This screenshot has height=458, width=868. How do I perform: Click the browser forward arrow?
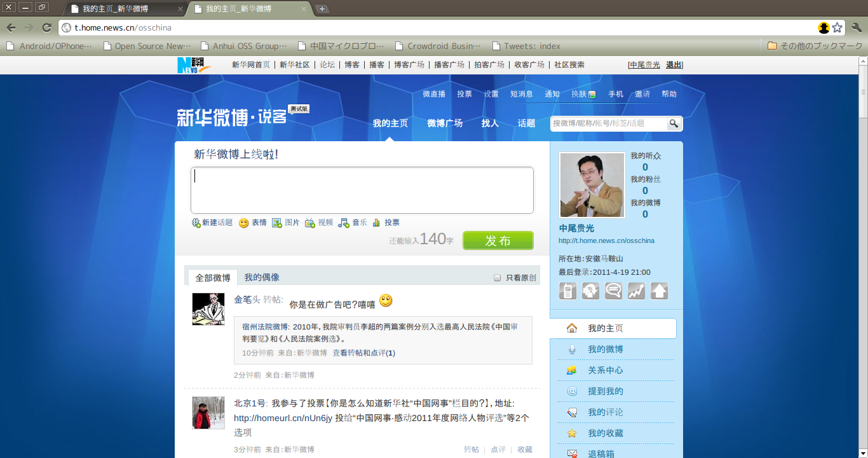click(x=29, y=27)
